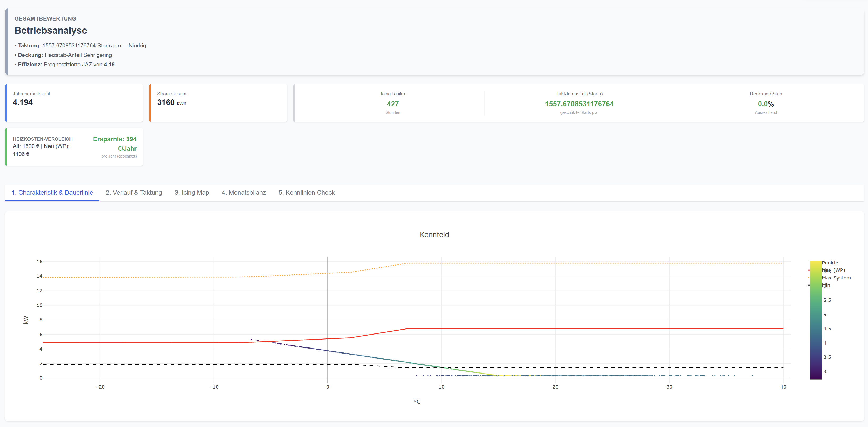Click the Kennfeld chart title
Image resolution: width=868 pixels, height=427 pixels.
pyautogui.click(x=434, y=235)
